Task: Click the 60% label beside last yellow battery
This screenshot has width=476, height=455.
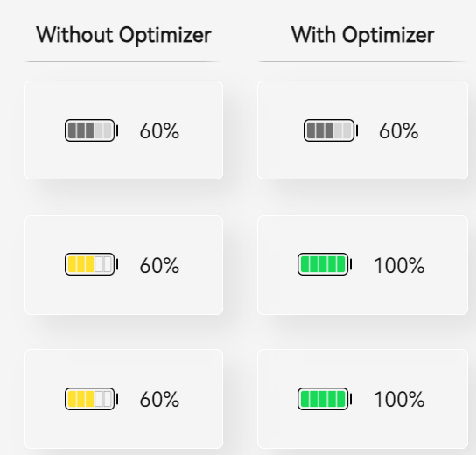Action: (159, 400)
